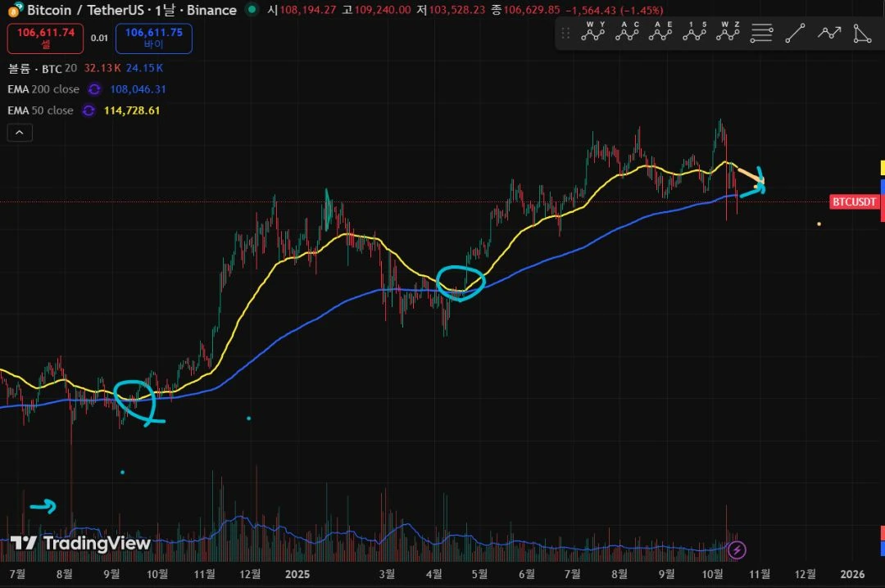Viewport: 885px width, 588px height.
Task: Click the blue 106,611.75 buy button
Action: point(153,38)
